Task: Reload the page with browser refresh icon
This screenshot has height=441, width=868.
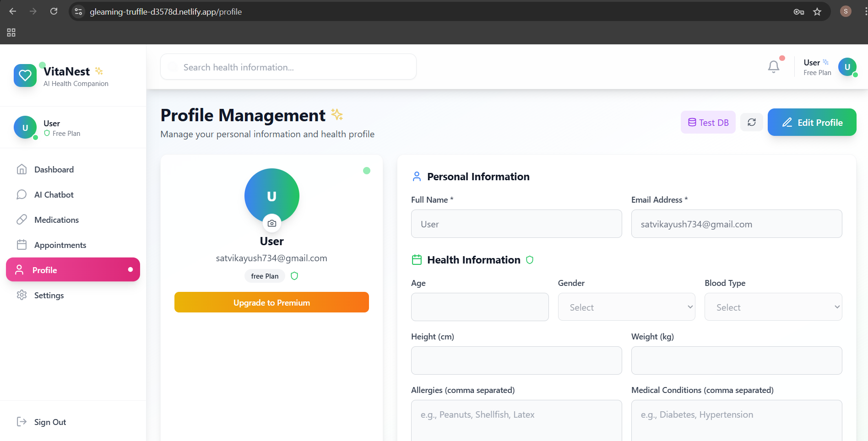Action: 54,11
